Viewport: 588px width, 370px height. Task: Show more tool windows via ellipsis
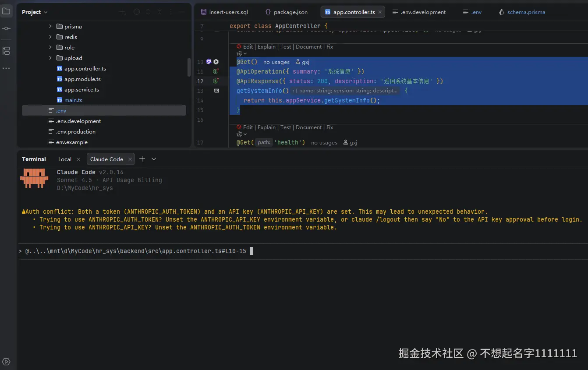6,68
